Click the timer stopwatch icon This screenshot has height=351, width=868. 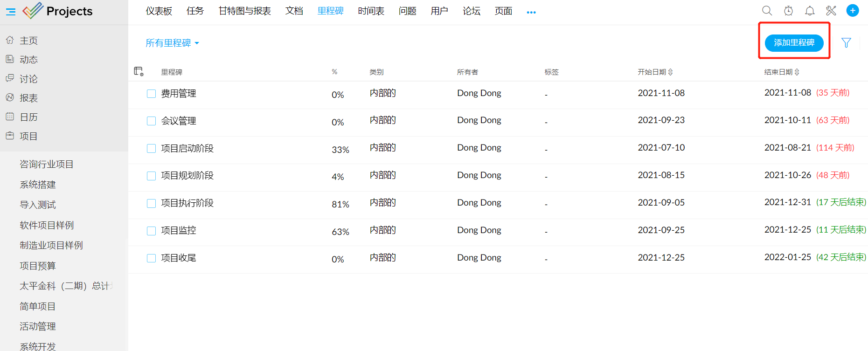pos(788,11)
